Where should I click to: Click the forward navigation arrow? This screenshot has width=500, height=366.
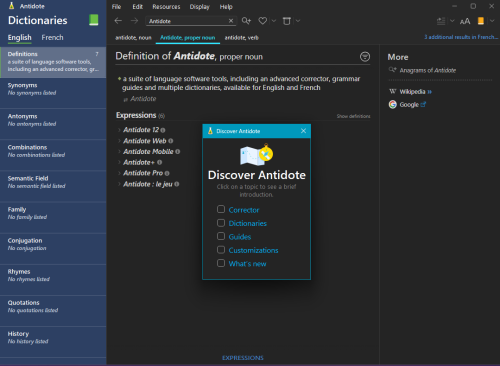[x=134, y=21]
